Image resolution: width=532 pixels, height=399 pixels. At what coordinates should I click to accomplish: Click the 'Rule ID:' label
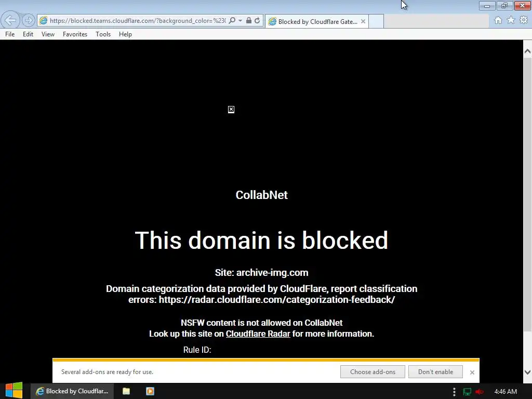(x=197, y=350)
